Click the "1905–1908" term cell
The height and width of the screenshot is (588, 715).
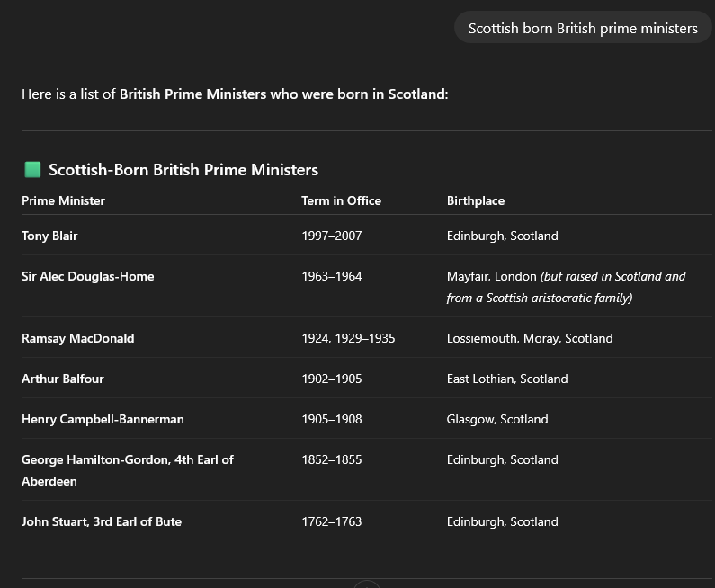point(332,419)
